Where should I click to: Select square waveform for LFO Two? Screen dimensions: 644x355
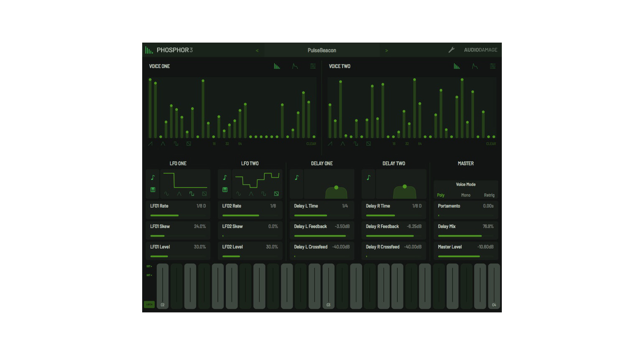click(x=263, y=194)
